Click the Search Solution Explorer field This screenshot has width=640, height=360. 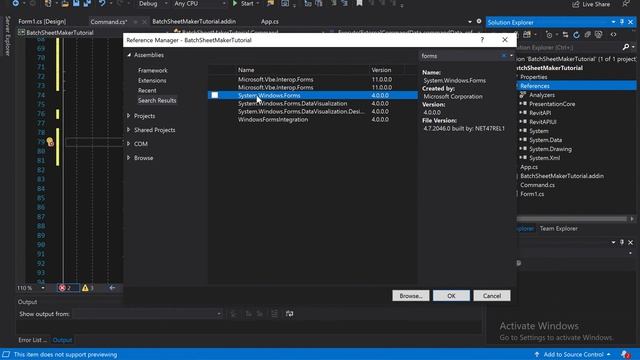569,47
